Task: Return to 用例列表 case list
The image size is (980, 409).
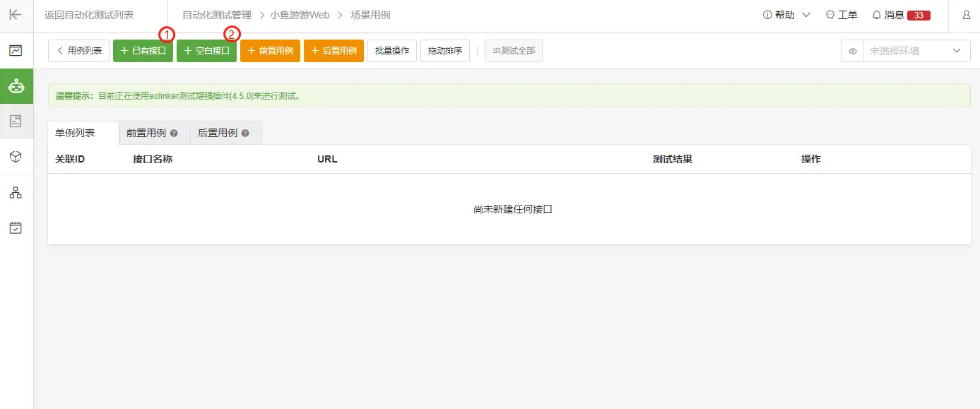Action: (79, 51)
